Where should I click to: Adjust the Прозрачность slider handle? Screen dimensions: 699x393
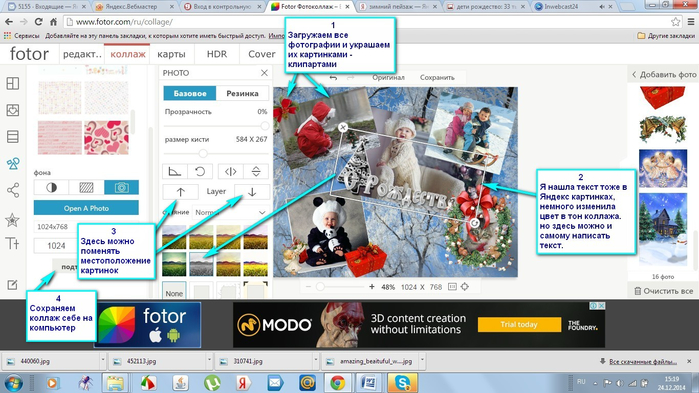coord(265,126)
